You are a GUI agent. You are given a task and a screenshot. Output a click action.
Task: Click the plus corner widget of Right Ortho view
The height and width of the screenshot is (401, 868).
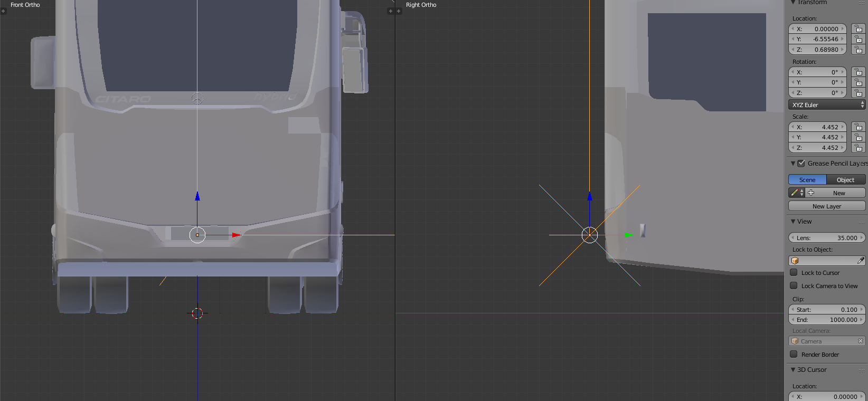[x=399, y=11]
